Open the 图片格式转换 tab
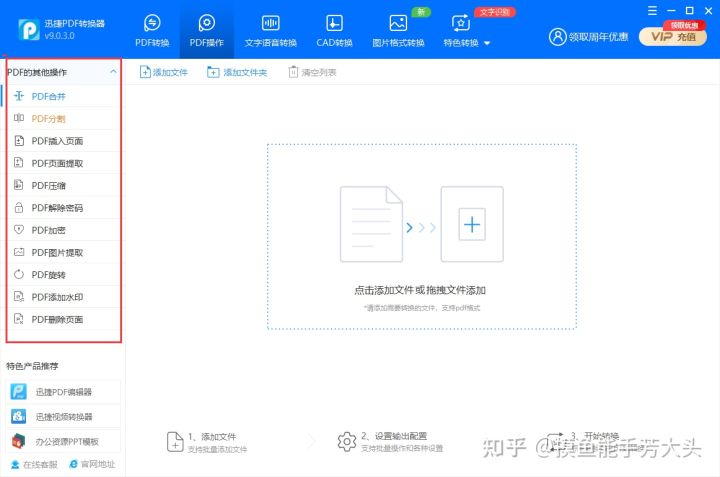The height and width of the screenshot is (477, 720). click(398, 31)
